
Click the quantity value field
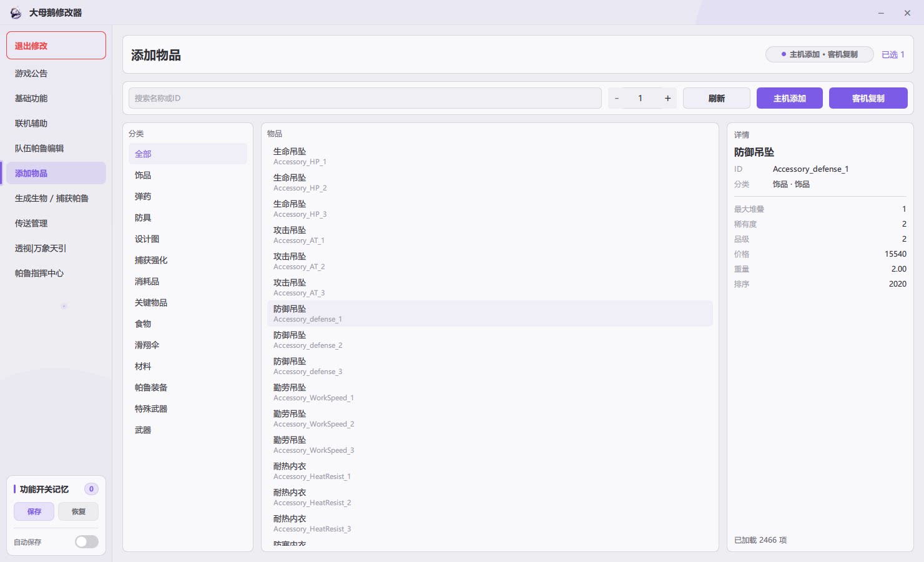coord(641,98)
